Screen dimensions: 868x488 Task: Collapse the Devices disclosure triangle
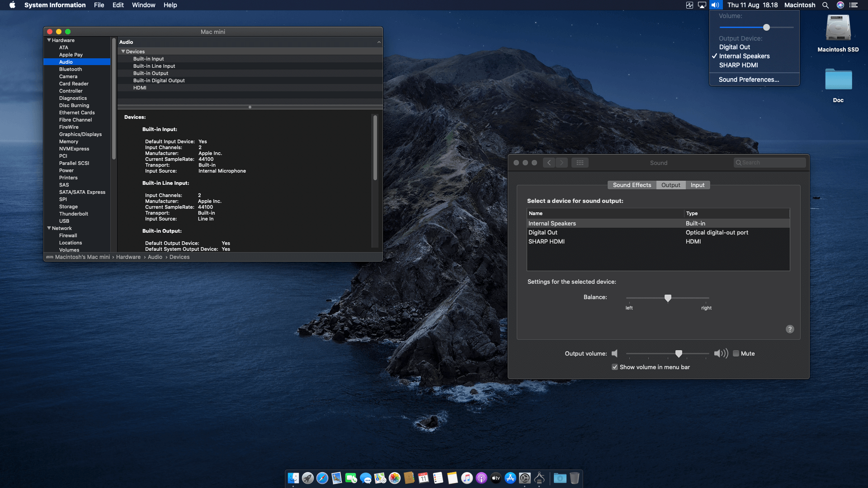(123, 52)
